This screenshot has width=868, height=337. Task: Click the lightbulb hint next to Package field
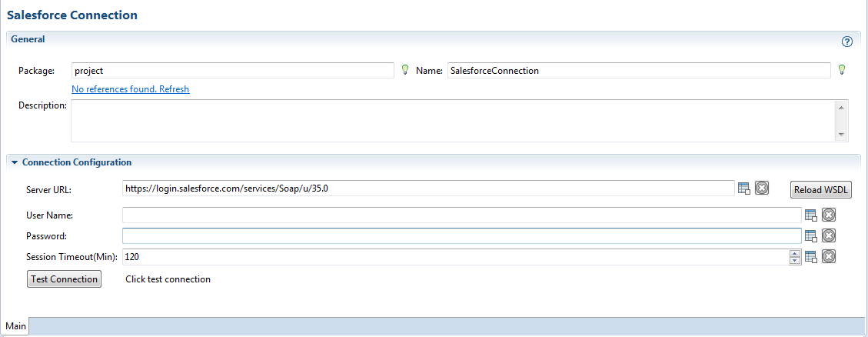pyautogui.click(x=405, y=69)
